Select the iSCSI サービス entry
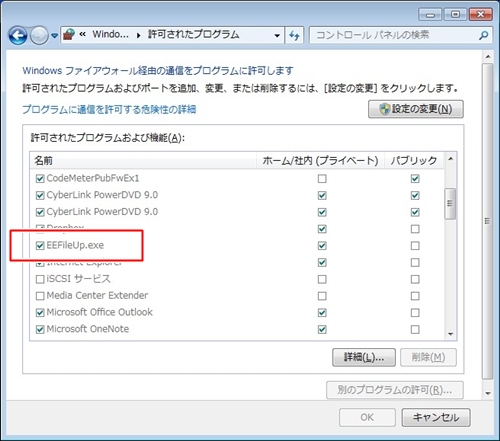This screenshot has height=441, width=500. coord(78,279)
